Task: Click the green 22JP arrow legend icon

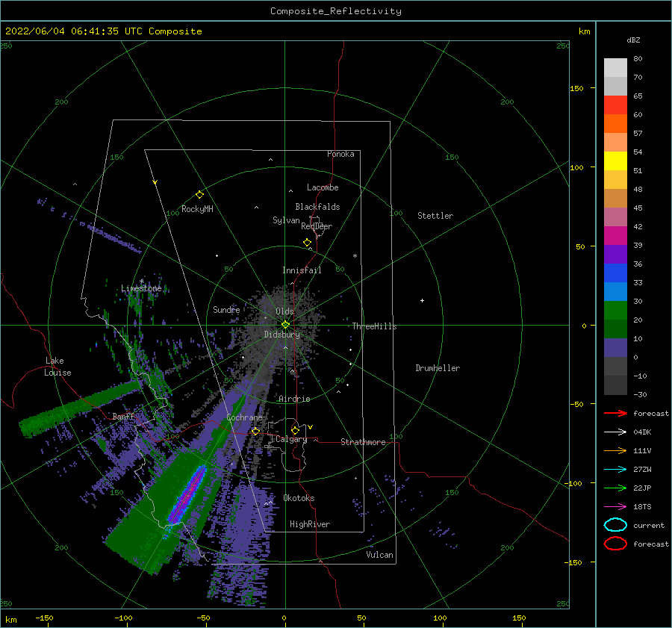Action: tap(615, 488)
